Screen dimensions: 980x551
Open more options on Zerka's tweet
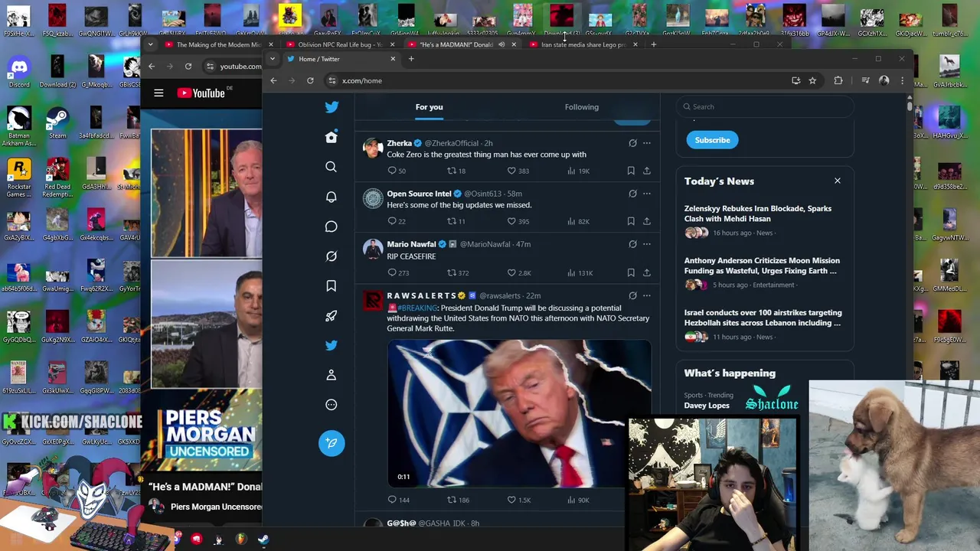tap(646, 143)
